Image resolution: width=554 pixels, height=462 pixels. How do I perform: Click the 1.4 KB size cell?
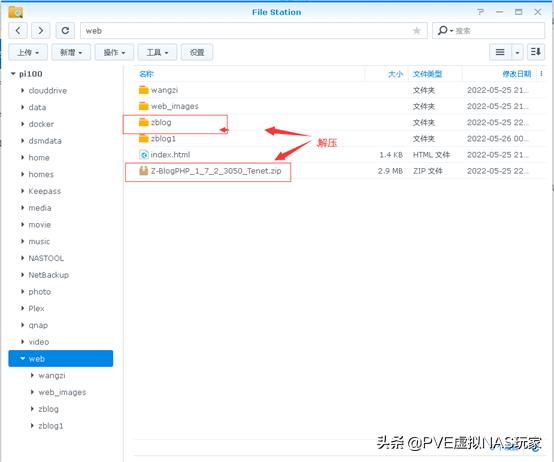(391, 155)
